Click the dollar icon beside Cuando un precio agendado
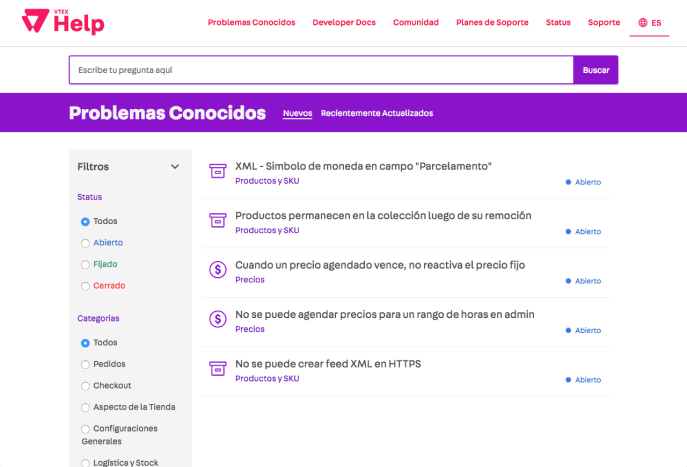The width and height of the screenshot is (687, 467). pyautogui.click(x=218, y=269)
